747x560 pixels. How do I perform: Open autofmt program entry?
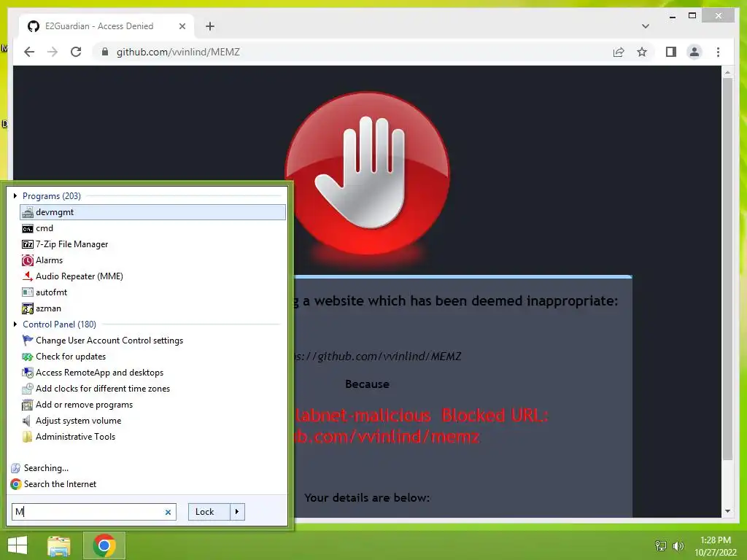pyautogui.click(x=152, y=292)
